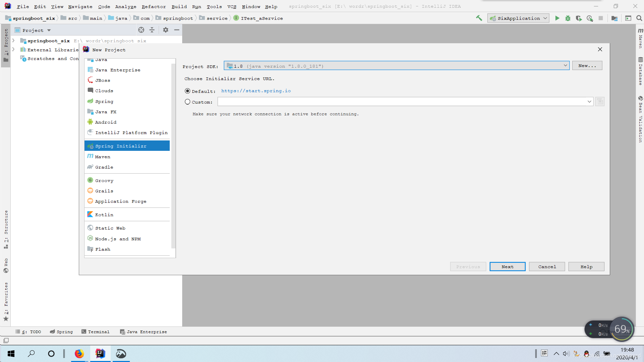Click the Stop square icon
644x362 pixels.
coord(601,18)
